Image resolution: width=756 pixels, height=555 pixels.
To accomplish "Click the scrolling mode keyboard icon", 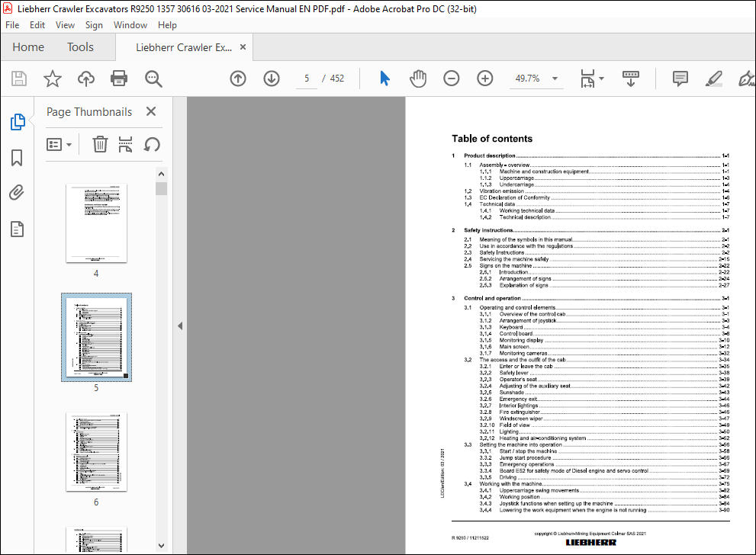I will pyautogui.click(x=631, y=79).
